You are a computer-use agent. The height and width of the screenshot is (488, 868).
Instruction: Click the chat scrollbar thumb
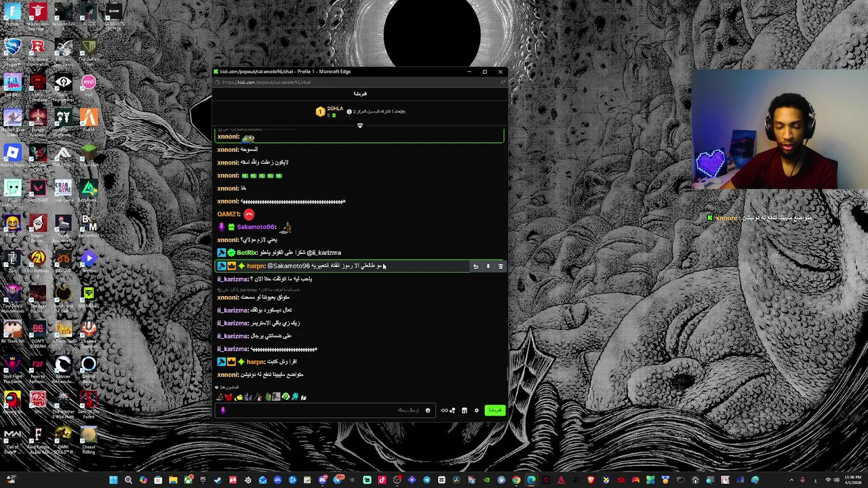(507, 375)
